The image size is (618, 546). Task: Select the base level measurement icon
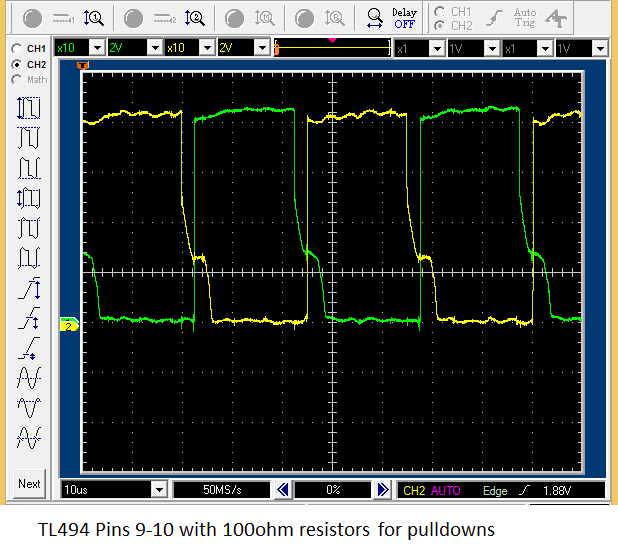pyautogui.click(x=29, y=258)
